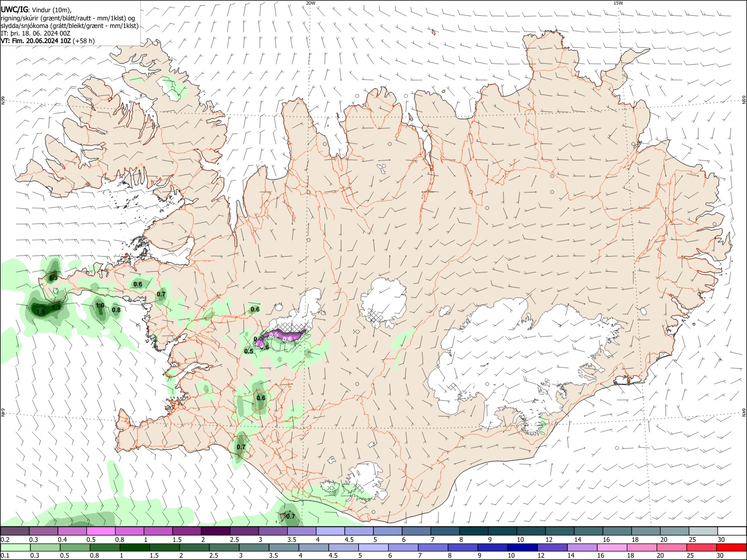Viewport: 747px width, 560px height.
Task: Click the 15W longitude label at the top
Action: [618, 3]
